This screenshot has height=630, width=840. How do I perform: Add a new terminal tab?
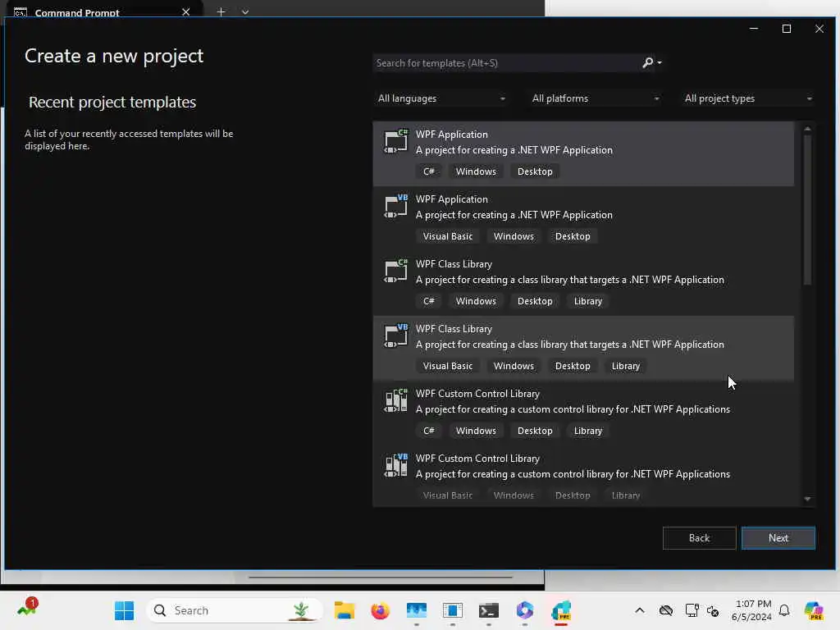[221, 11]
